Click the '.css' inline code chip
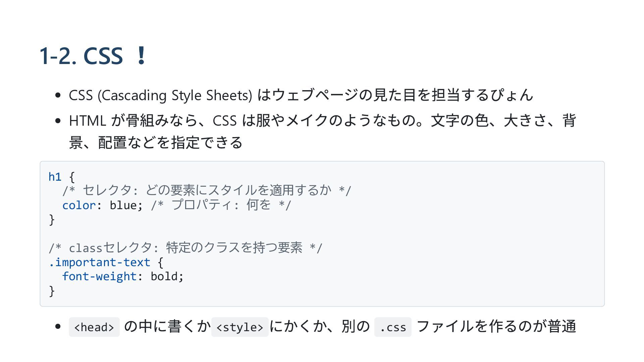The image size is (644, 362). [392, 327]
